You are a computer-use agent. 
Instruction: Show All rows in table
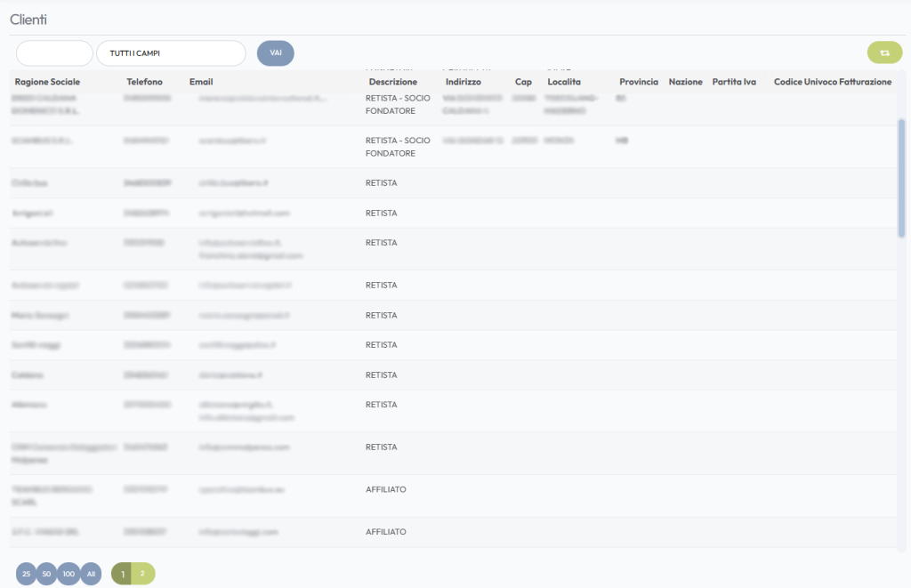91,575
